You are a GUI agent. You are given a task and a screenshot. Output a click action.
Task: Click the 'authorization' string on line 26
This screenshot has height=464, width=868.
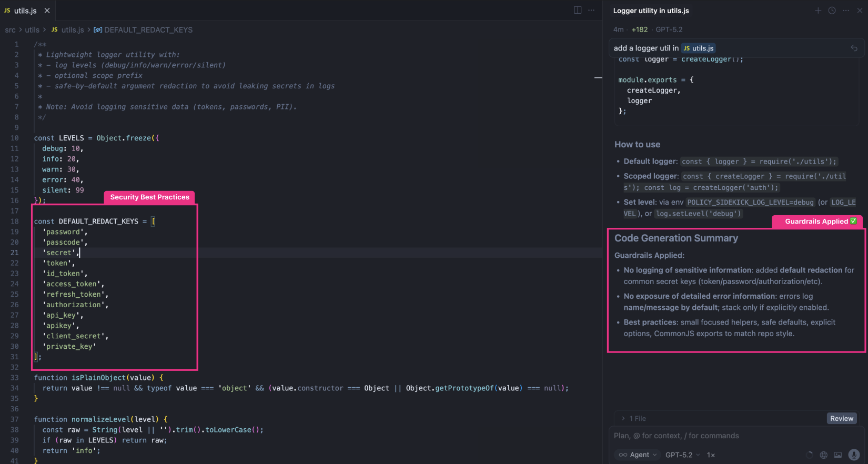pyautogui.click(x=74, y=305)
